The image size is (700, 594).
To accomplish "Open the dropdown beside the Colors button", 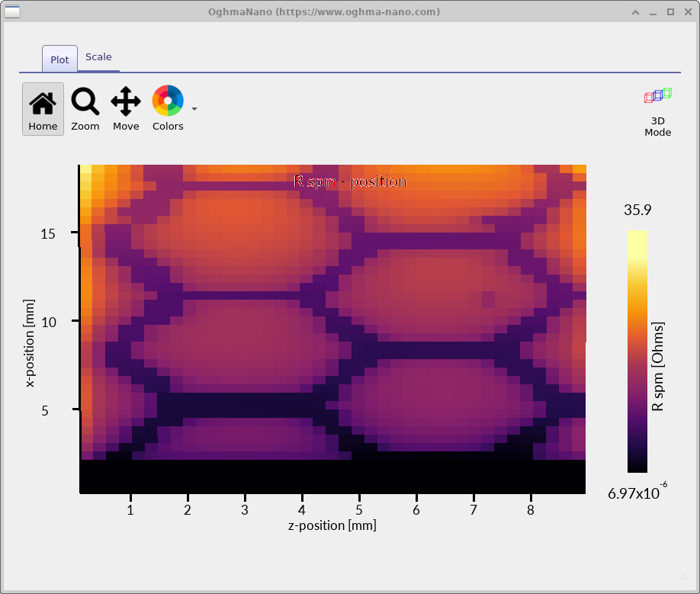I will [194, 109].
